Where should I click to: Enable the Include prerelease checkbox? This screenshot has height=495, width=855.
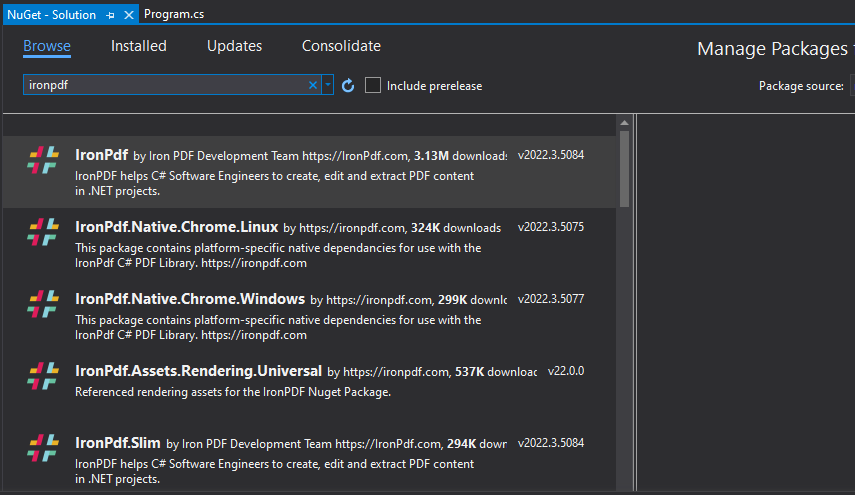click(x=372, y=85)
